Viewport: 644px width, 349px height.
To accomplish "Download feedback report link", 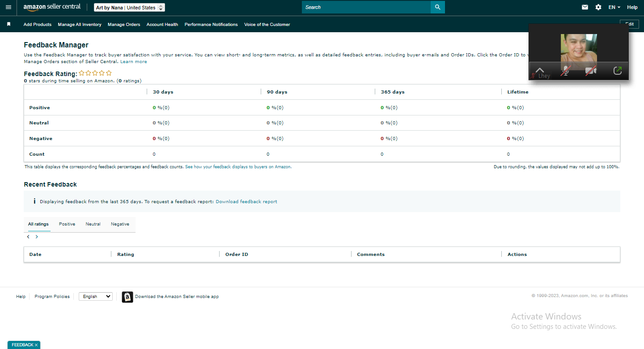I will tap(246, 202).
